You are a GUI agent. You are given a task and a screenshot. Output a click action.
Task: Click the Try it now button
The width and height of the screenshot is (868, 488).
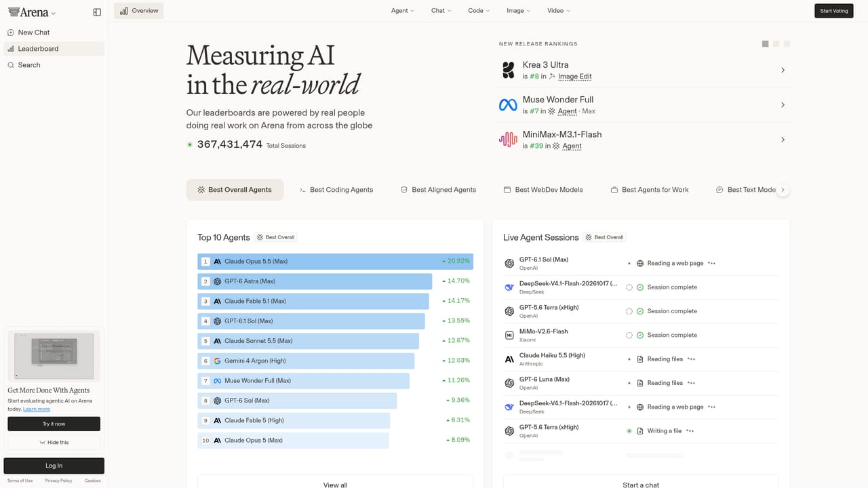click(x=54, y=424)
